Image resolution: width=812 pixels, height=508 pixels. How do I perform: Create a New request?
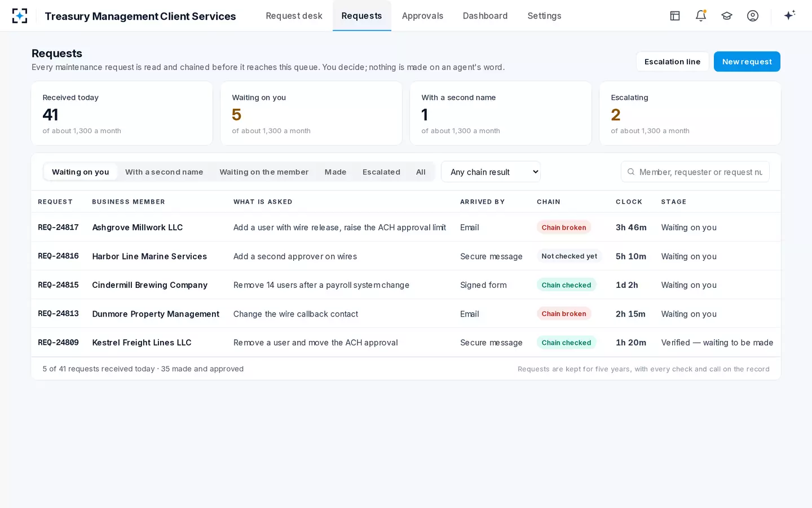(x=747, y=62)
